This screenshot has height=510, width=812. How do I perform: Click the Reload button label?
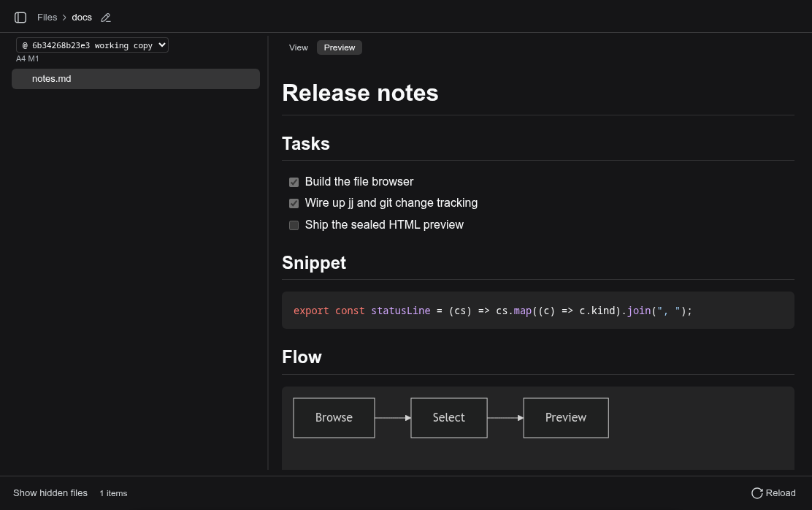(781, 493)
